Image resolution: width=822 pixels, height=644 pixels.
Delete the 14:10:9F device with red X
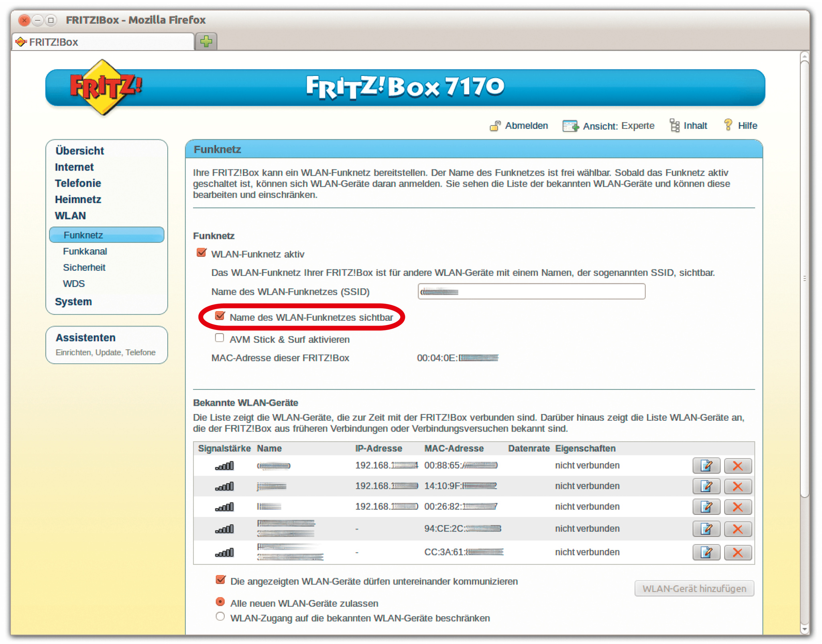[737, 486]
